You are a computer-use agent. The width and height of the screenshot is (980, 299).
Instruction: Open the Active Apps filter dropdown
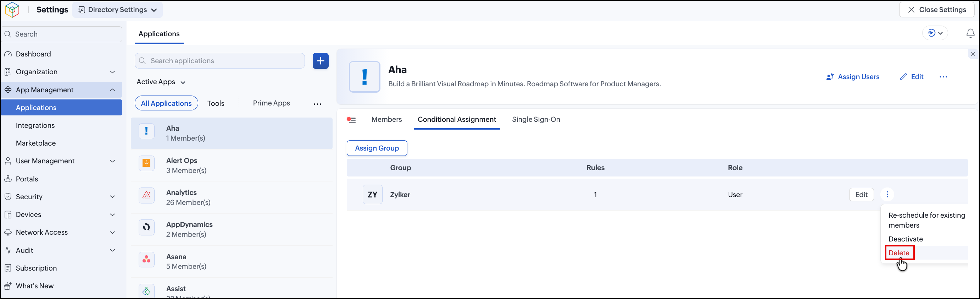pyautogui.click(x=161, y=82)
